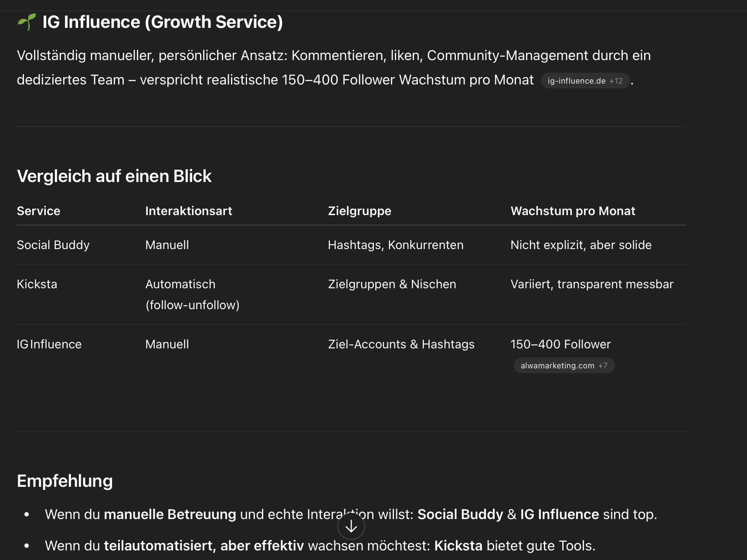The height and width of the screenshot is (560, 747).
Task: Click the bold 'teilautomatisiert, aber effektiv' text
Action: 204,546
